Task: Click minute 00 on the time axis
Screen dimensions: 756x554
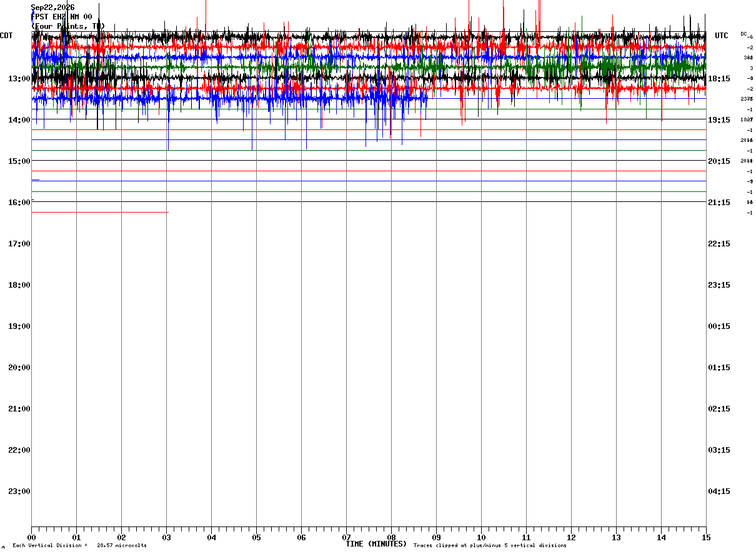Action: point(31,537)
